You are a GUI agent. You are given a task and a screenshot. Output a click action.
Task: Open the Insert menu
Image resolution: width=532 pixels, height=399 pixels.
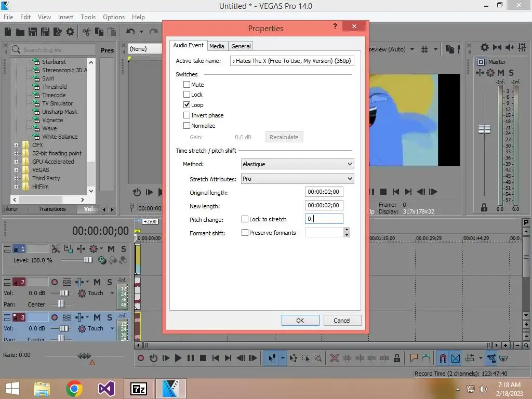tap(65, 17)
